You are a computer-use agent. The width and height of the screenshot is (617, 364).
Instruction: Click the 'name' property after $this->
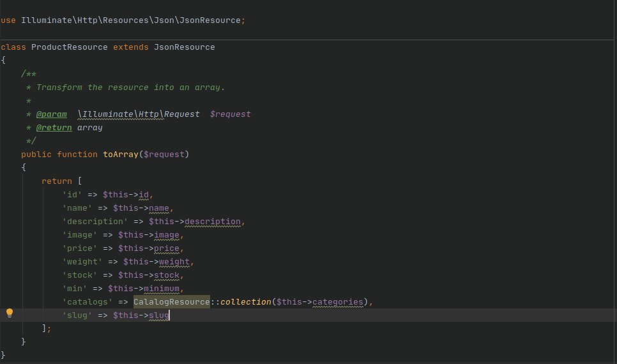coord(159,208)
